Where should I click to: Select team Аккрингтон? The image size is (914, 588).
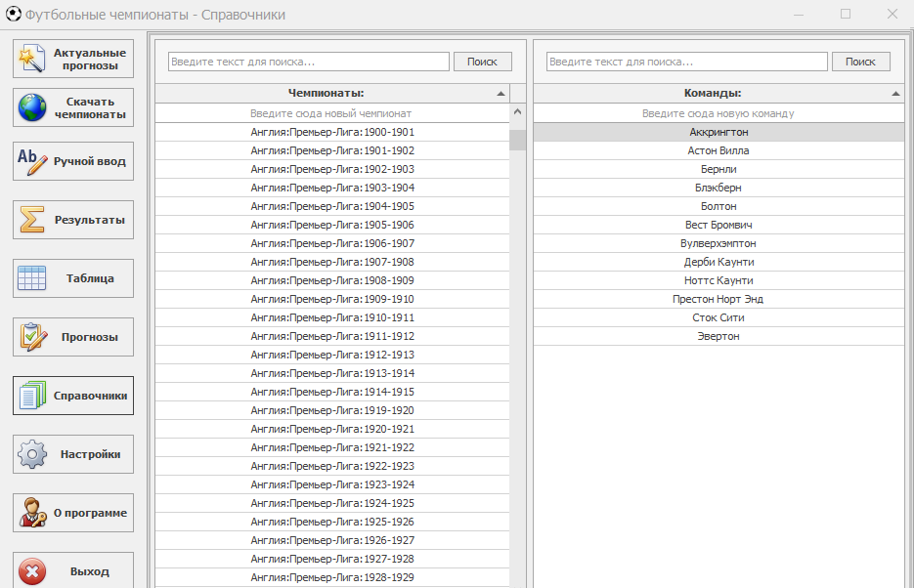click(x=718, y=132)
